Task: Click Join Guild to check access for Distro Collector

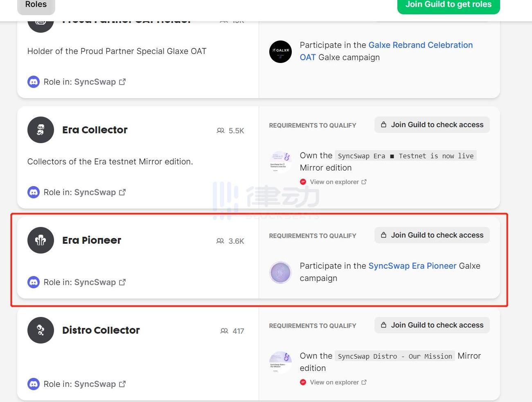Action: click(432, 325)
